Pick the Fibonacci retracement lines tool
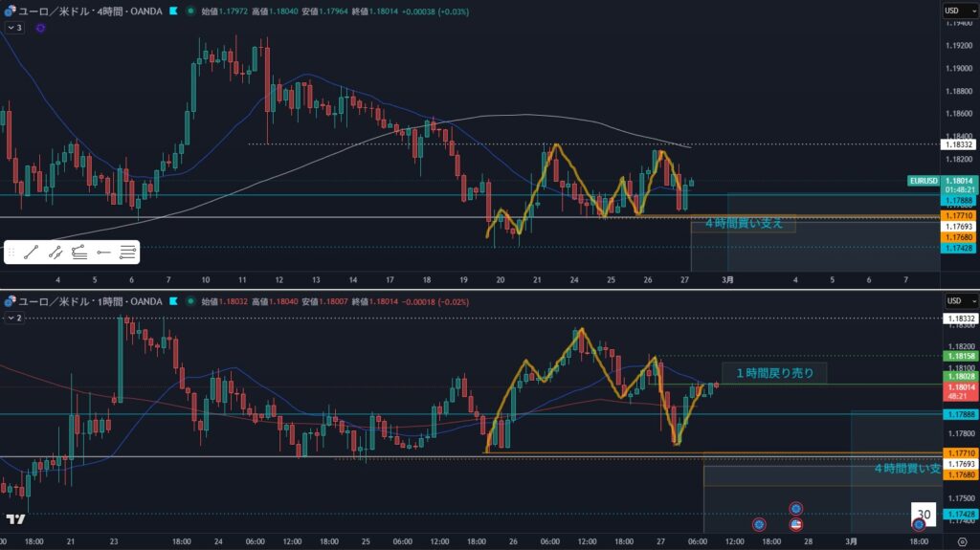980x550 pixels. (127, 253)
